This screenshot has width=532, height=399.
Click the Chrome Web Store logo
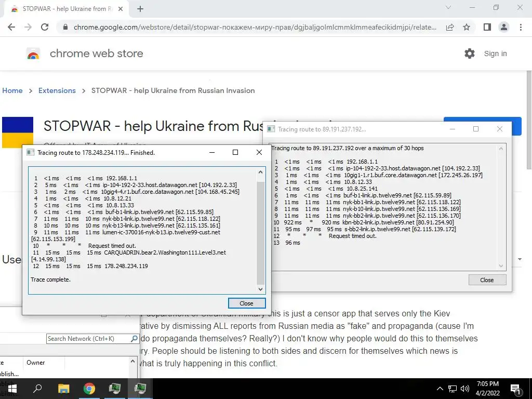click(33, 54)
